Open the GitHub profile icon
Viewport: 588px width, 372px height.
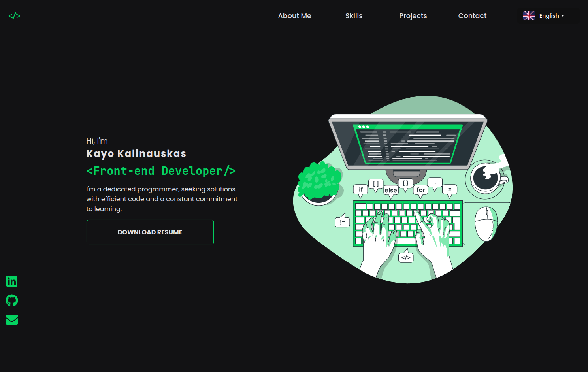click(12, 300)
